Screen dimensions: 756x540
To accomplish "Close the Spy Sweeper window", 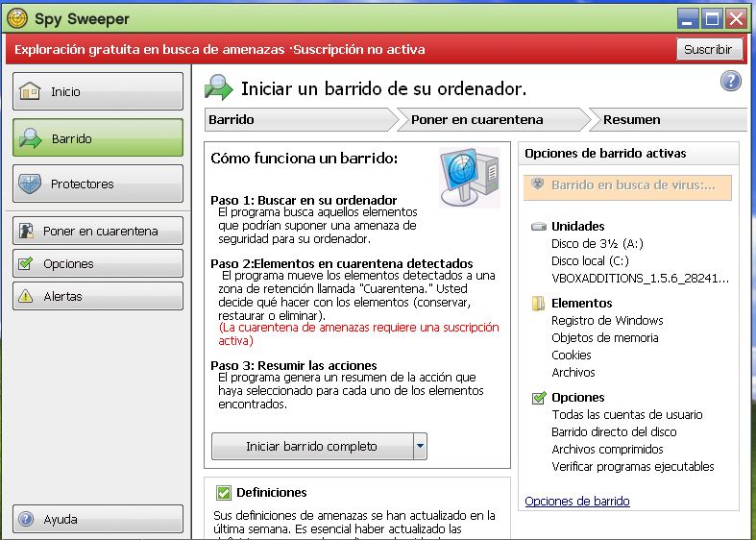I will point(737,19).
